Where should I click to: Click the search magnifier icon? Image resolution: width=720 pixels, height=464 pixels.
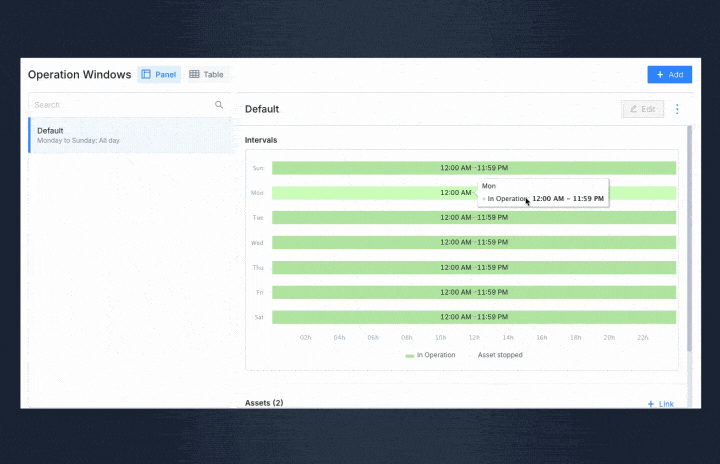pyautogui.click(x=219, y=105)
